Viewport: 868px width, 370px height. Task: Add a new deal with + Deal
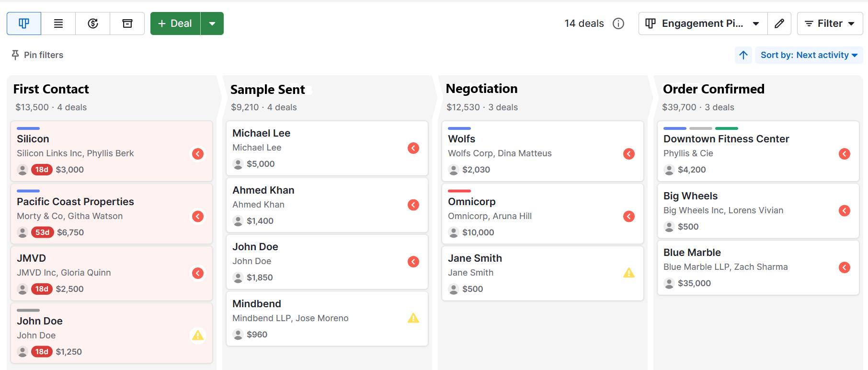point(175,23)
